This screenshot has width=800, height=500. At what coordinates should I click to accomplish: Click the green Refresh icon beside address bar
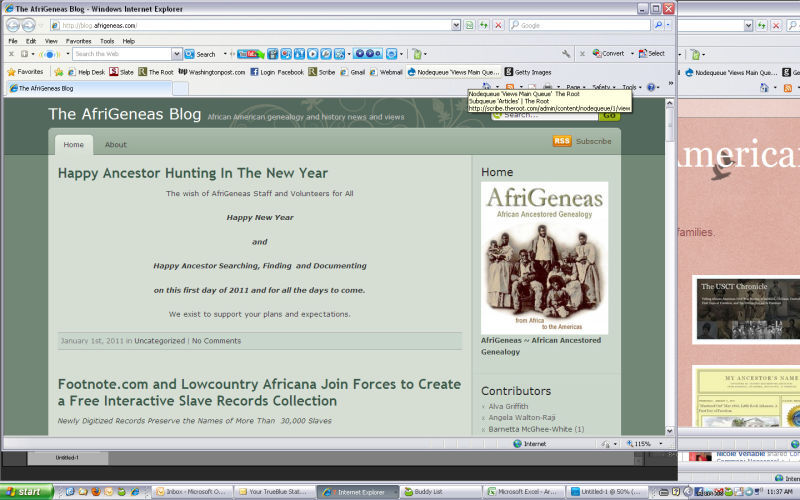point(483,25)
